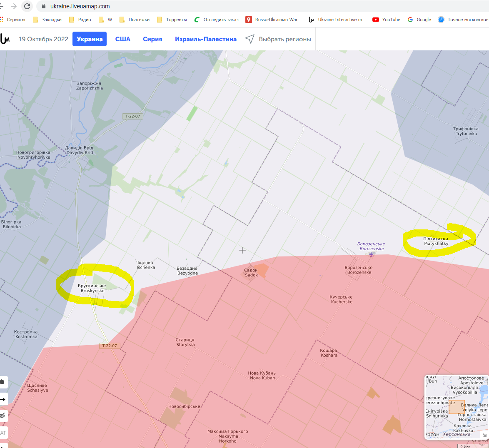Viewport: 489px width, 448px height.
Task: Open the Закладки bookmark folder
Action: pyautogui.click(x=47, y=19)
